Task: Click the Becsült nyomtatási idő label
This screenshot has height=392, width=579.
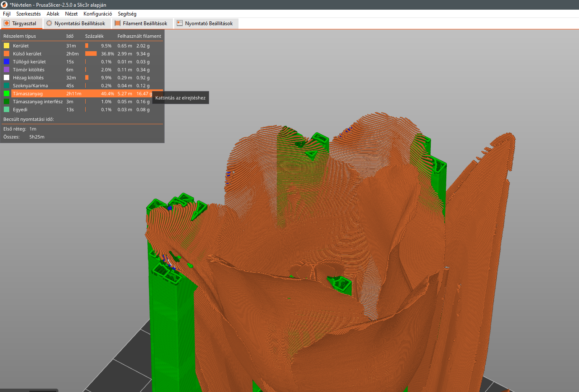Action: tap(29, 119)
